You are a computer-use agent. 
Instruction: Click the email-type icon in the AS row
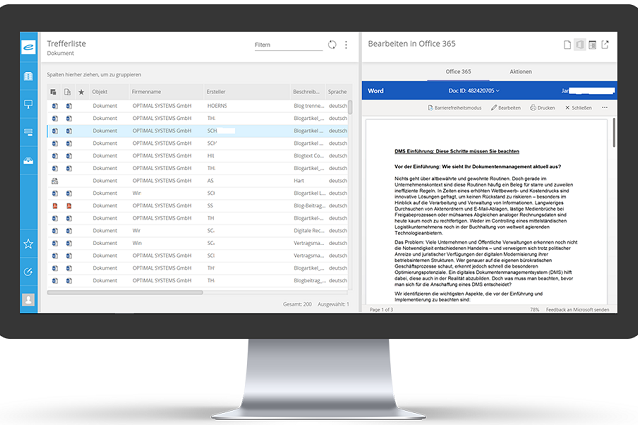pos(55,181)
